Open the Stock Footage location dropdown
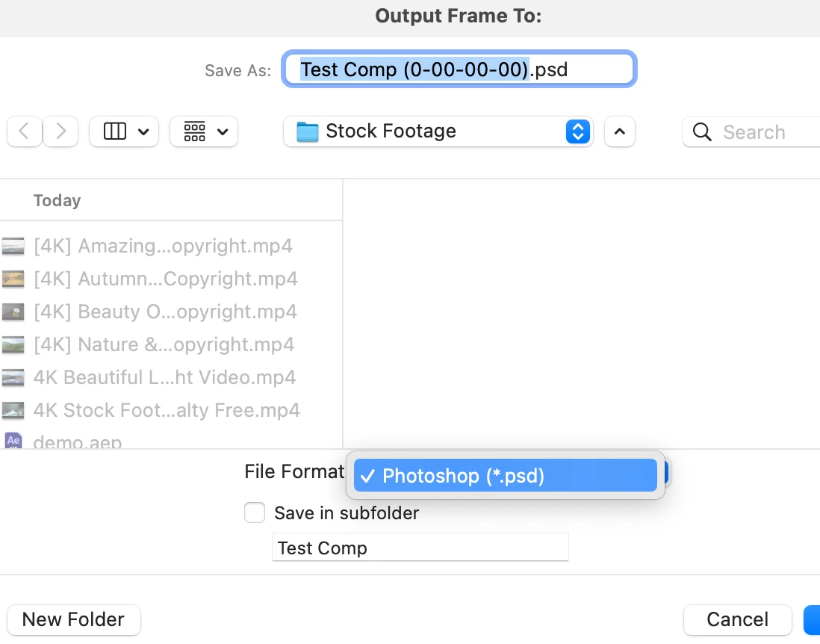820x644 pixels. (x=438, y=132)
